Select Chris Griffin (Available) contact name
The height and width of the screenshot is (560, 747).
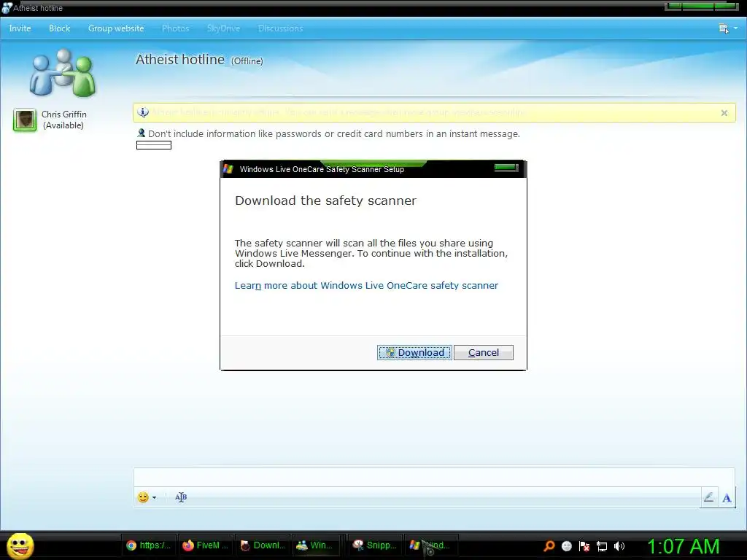tap(64, 120)
